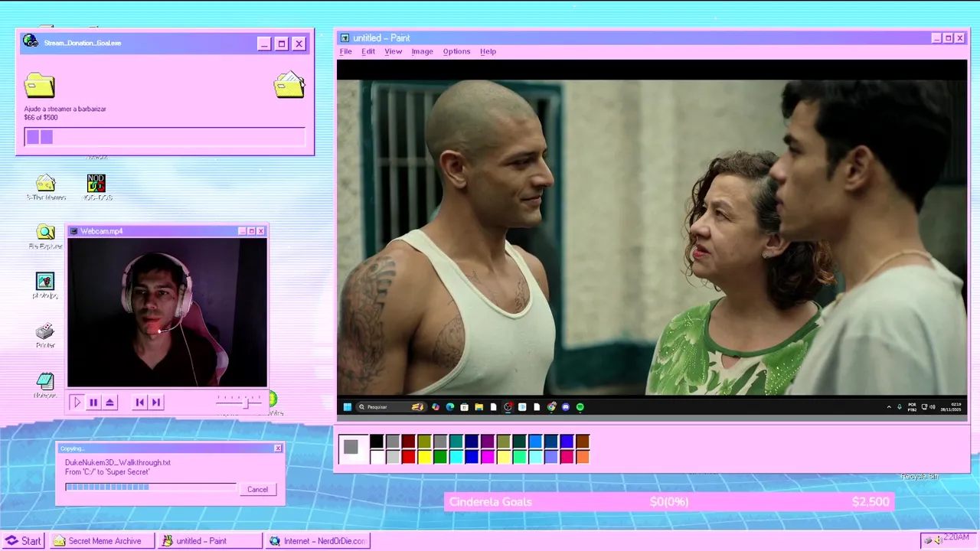Select the white color swatch in Paint
The width and height of the screenshot is (980, 551).
tap(377, 457)
